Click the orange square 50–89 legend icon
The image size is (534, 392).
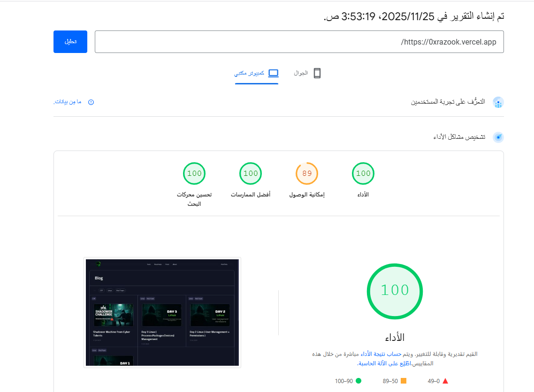click(404, 381)
